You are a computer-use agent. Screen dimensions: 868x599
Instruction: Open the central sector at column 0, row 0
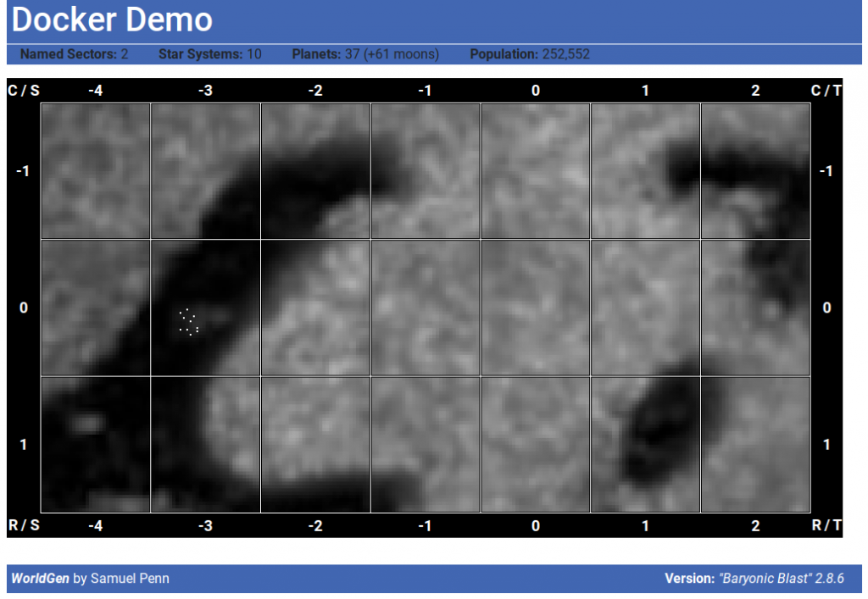tap(536, 308)
